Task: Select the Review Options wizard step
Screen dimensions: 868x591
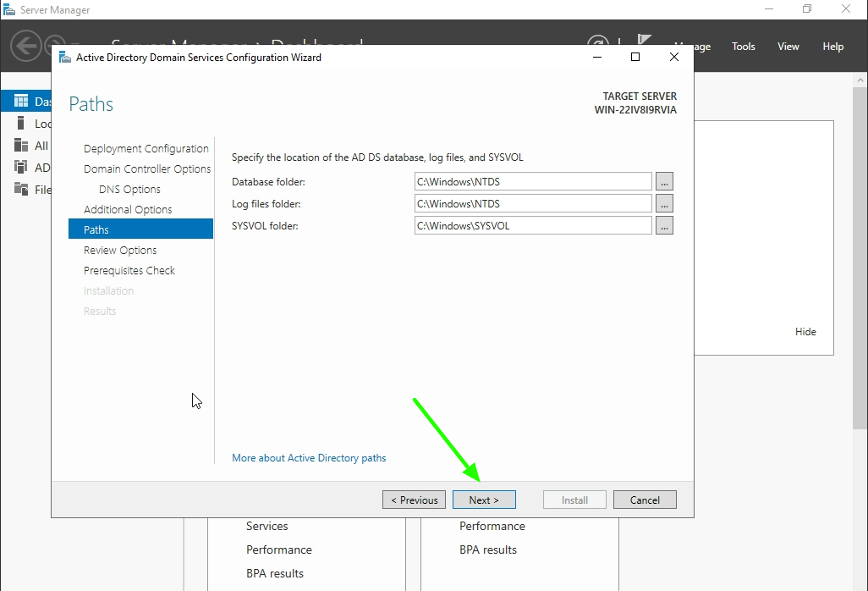Action: [x=119, y=250]
